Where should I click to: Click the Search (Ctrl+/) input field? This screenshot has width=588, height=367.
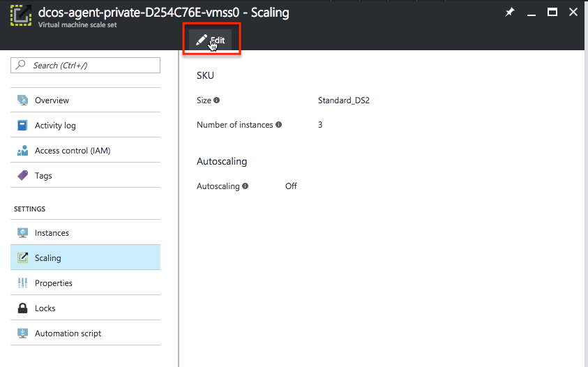click(86, 66)
